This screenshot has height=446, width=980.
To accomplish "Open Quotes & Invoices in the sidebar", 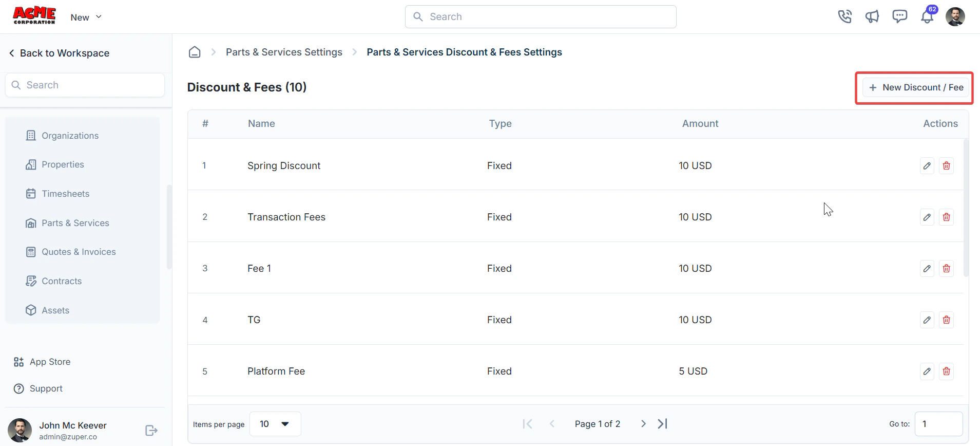I will tap(71, 252).
